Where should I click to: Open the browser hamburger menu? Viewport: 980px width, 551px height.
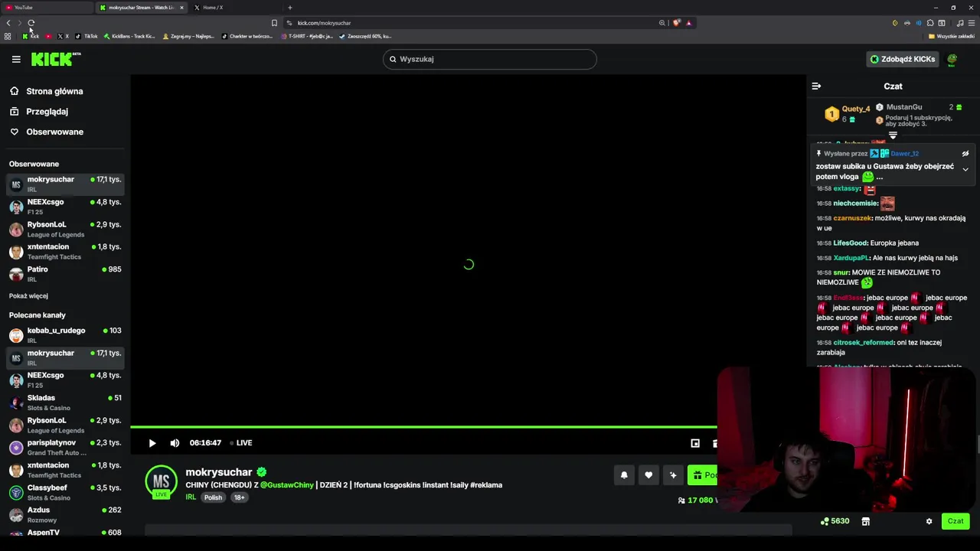coord(972,23)
